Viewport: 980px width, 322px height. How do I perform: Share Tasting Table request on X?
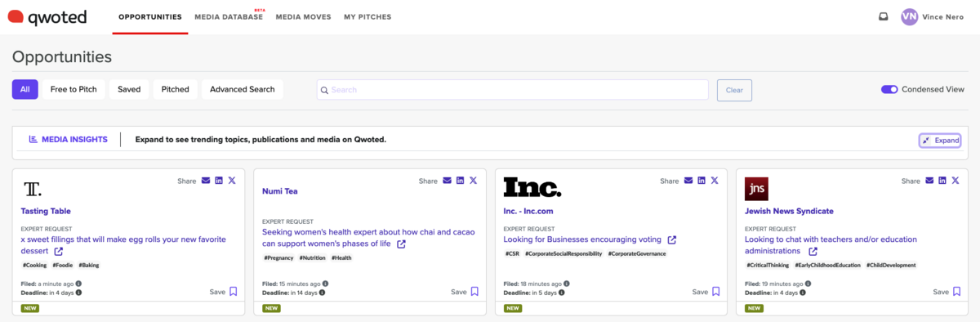point(232,181)
